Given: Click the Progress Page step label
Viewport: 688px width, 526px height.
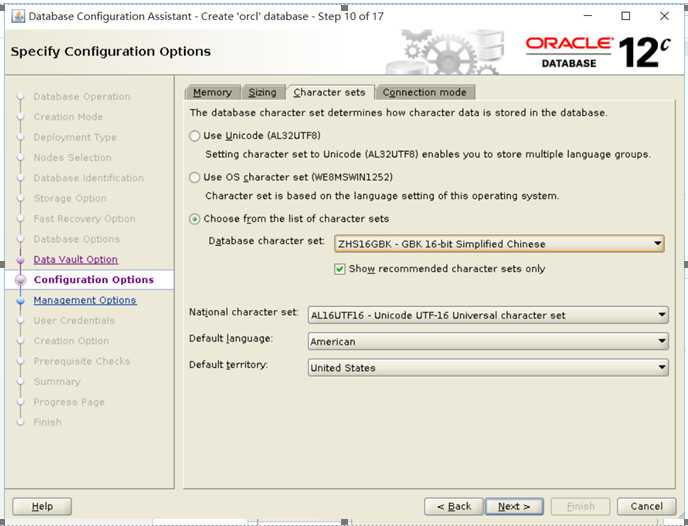Looking at the screenshot, I should tap(69, 402).
